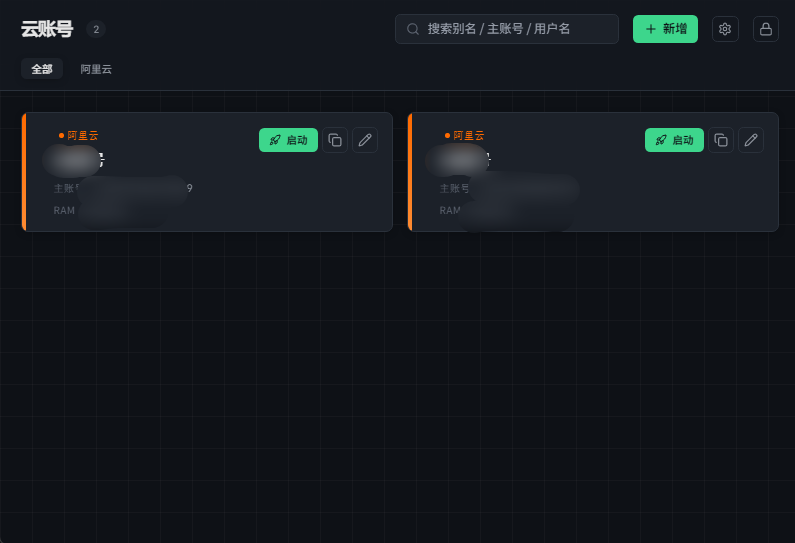This screenshot has width=795, height=543.
Task: Click the account count badge 2
Action: pyautogui.click(x=96, y=29)
